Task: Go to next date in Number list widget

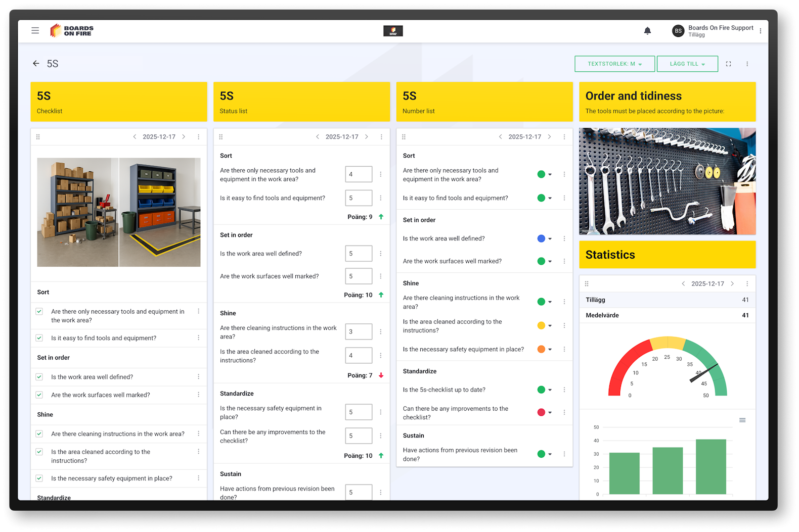Action: coord(550,137)
